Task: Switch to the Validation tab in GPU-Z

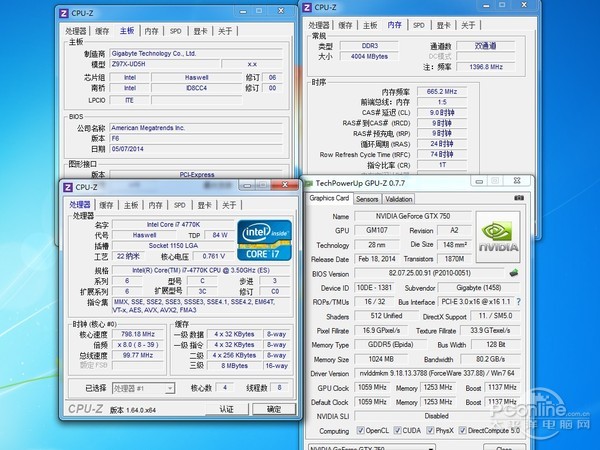Action: tap(399, 198)
